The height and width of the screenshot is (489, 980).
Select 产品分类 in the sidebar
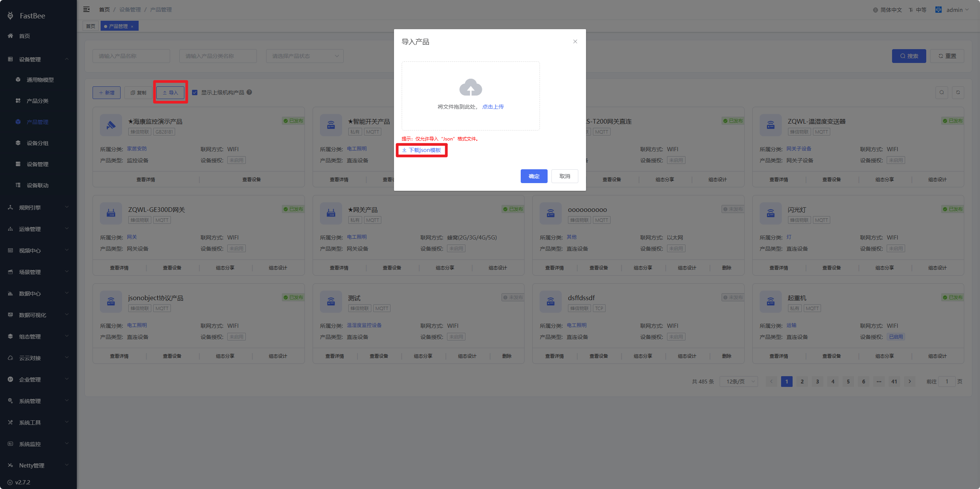click(37, 101)
